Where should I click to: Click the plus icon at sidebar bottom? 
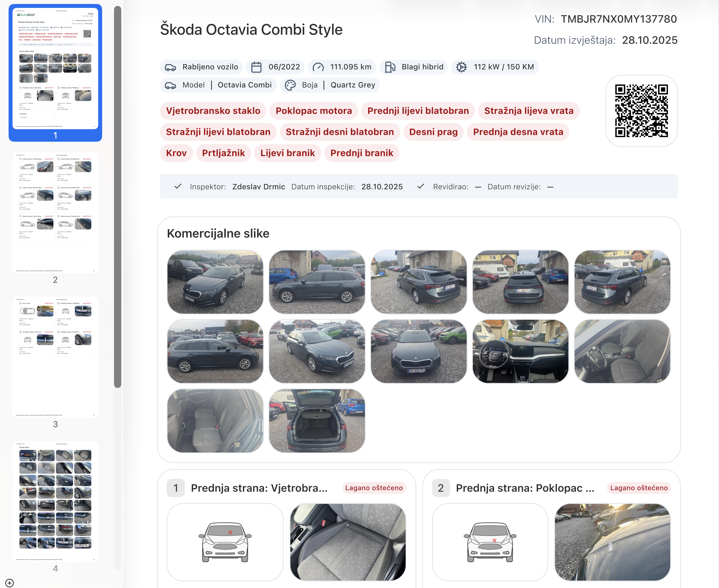pyautogui.click(x=10, y=583)
